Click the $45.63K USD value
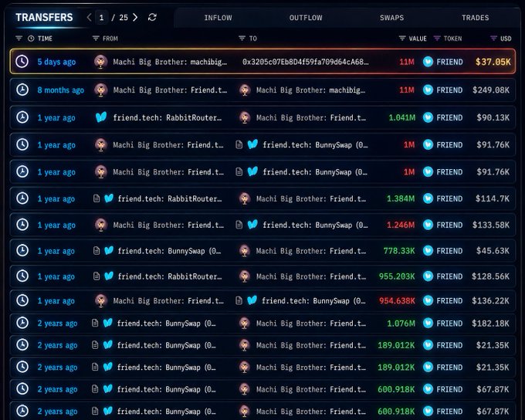Image resolution: width=525 pixels, height=420 pixels. point(493,251)
